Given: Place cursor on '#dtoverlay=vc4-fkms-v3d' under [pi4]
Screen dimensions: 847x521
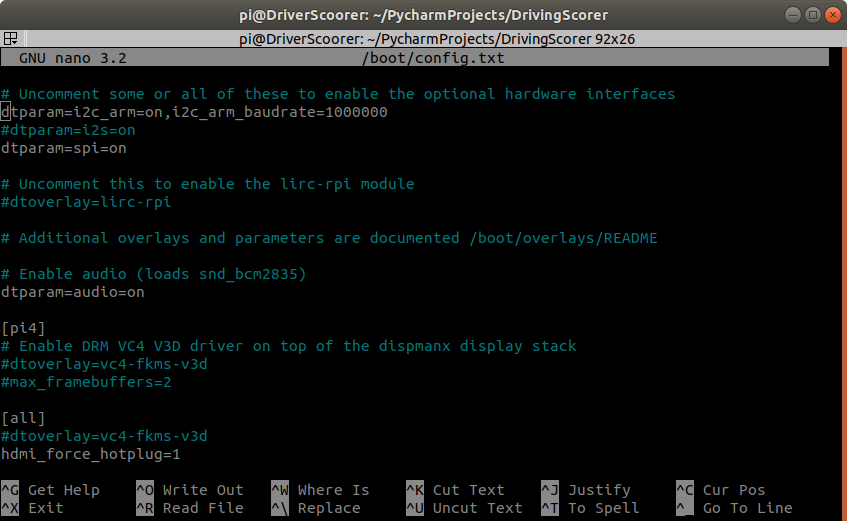Looking at the screenshot, I should tap(104, 364).
